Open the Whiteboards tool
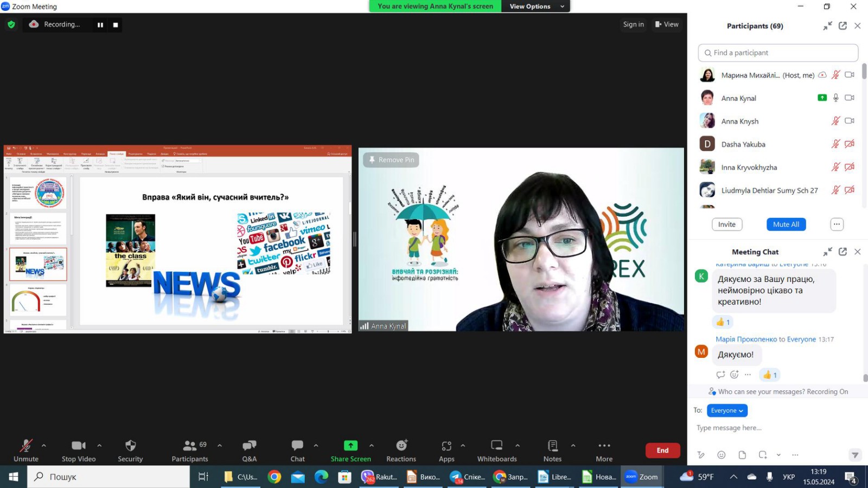The image size is (868, 488). pyautogui.click(x=496, y=446)
